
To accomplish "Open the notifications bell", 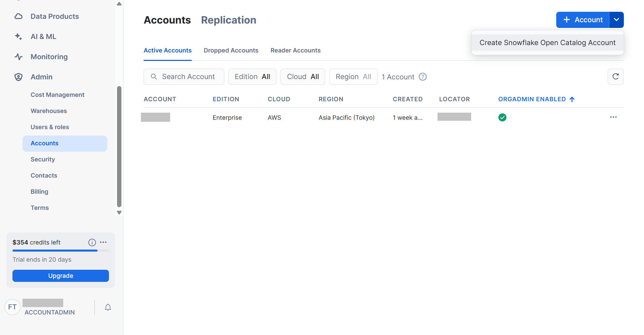I will (108, 307).
